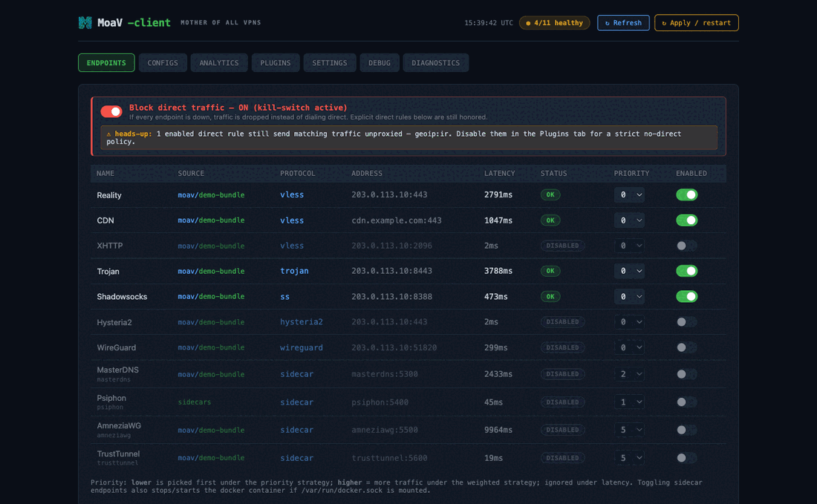Open the WireGuard priority dropdown
817x504 pixels.
(x=629, y=347)
